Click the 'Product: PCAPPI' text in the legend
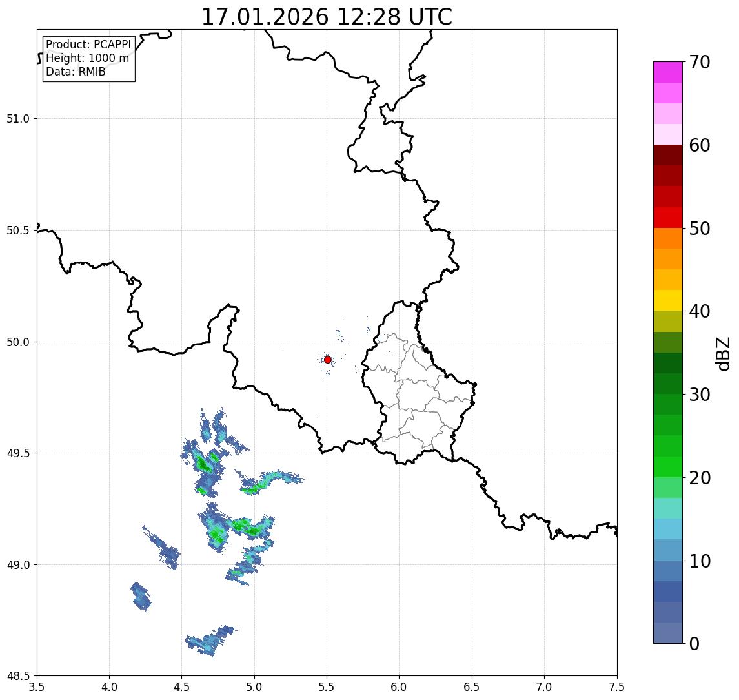Viewport: 739px width, 700px height. point(88,45)
